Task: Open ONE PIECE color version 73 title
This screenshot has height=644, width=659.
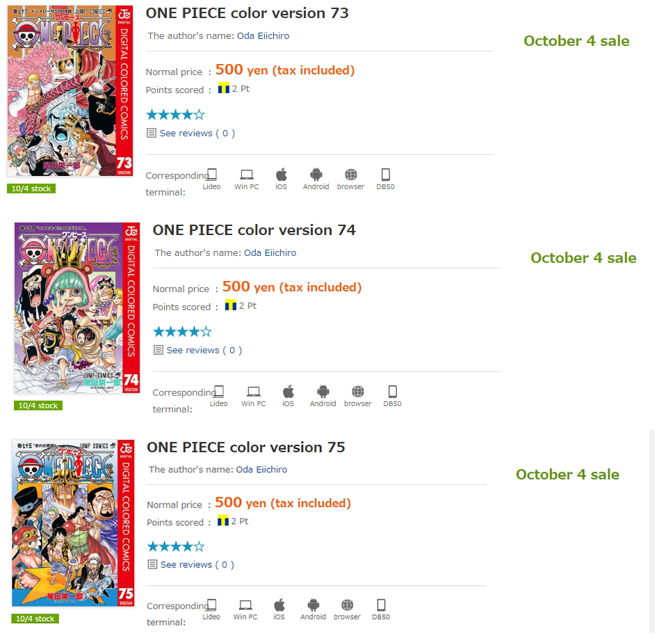Action: (247, 13)
